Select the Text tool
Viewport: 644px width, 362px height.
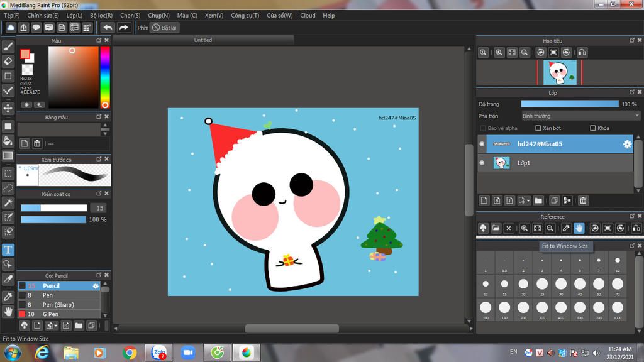(8, 250)
